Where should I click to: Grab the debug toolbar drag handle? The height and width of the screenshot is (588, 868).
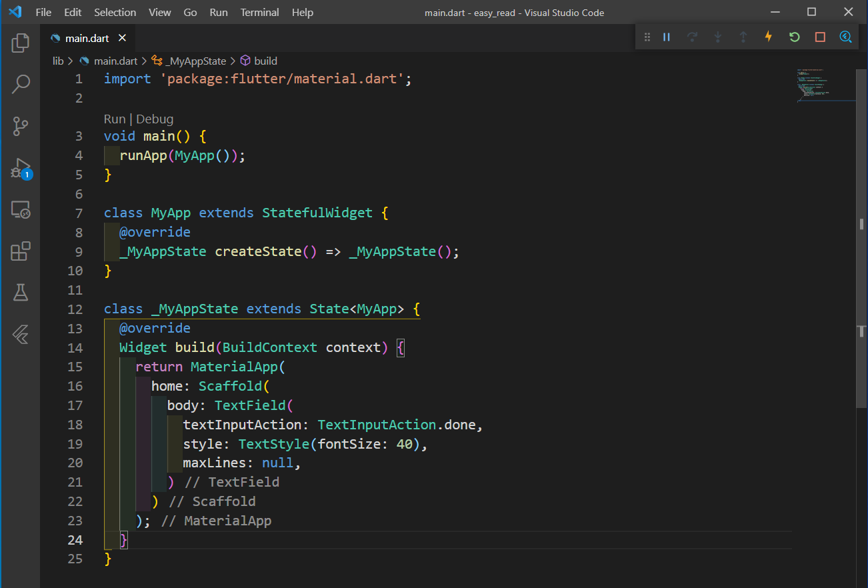[x=647, y=37]
